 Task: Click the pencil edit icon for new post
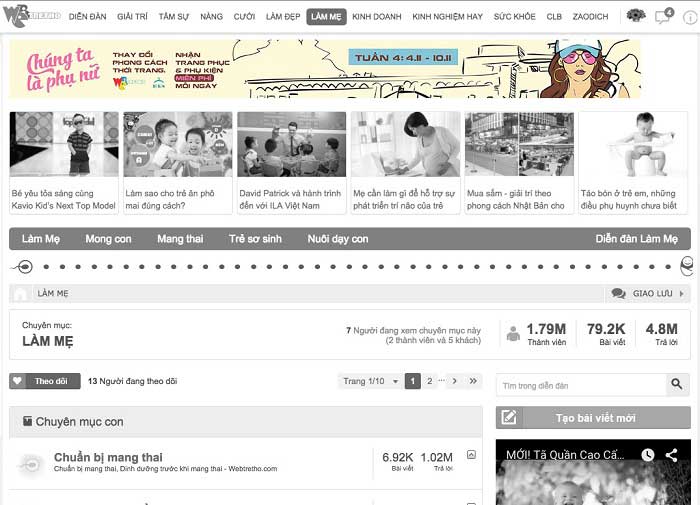[508, 417]
